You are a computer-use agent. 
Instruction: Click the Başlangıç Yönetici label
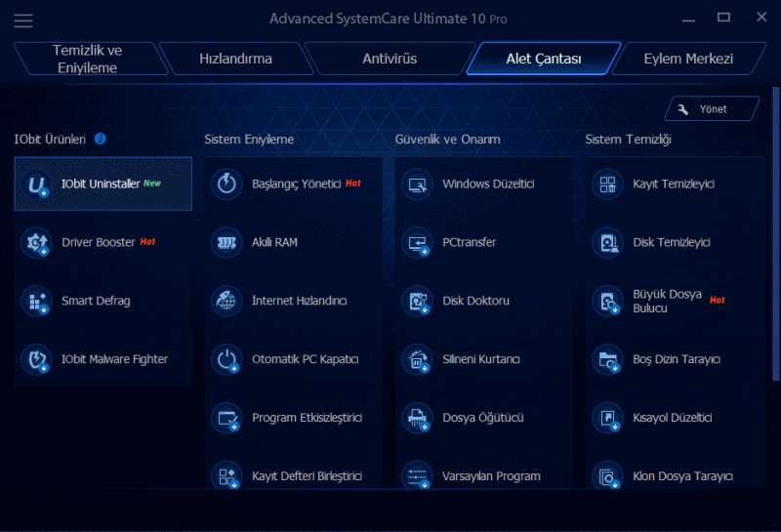click(297, 184)
